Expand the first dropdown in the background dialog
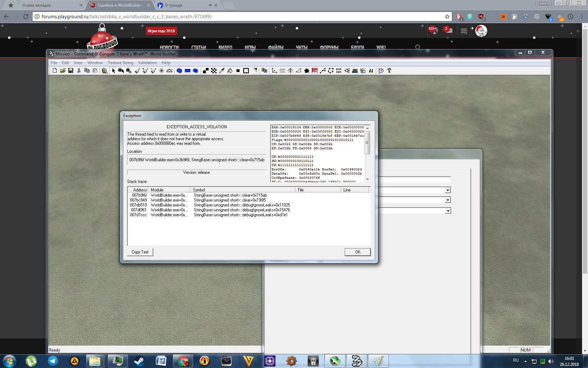Image resolution: width=588 pixels, height=368 pixels. [448, 190]
